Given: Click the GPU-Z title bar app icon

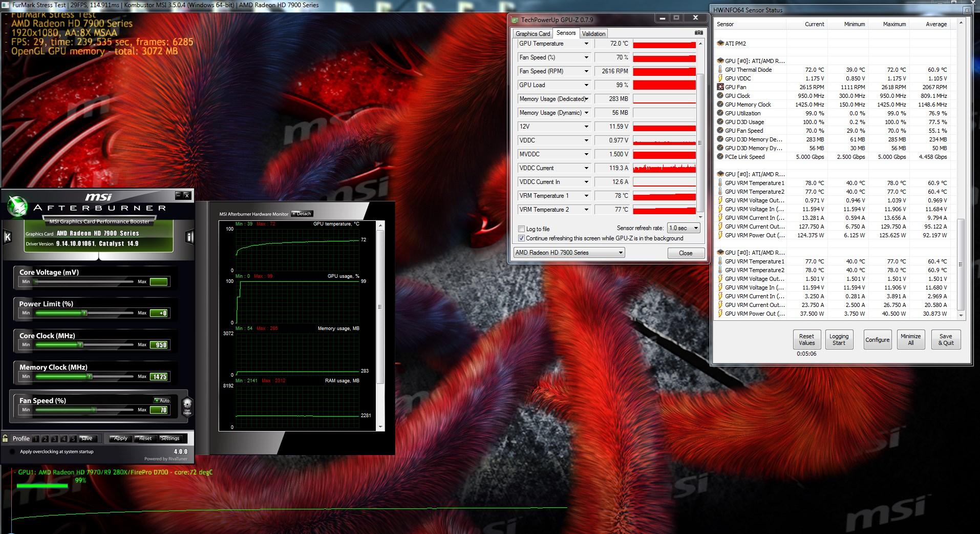Looking at the screenshot, I should [x=515, y=19].
